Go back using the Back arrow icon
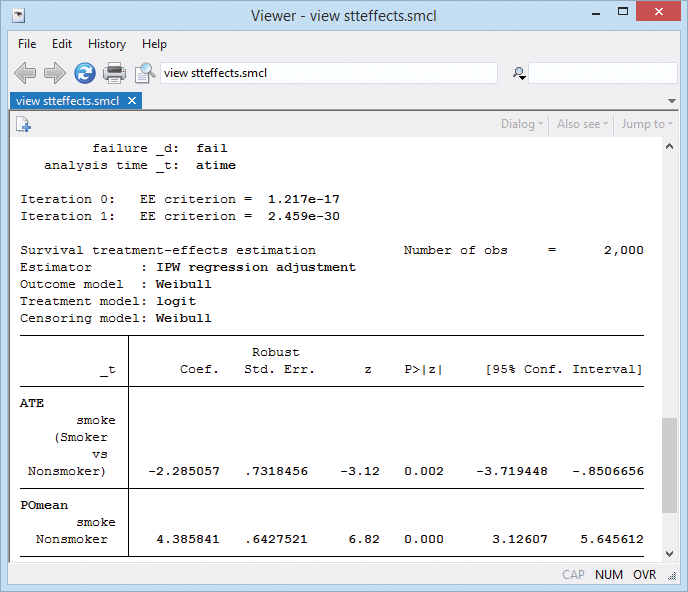This screenshot has height=592, width=688. point(25,73)
